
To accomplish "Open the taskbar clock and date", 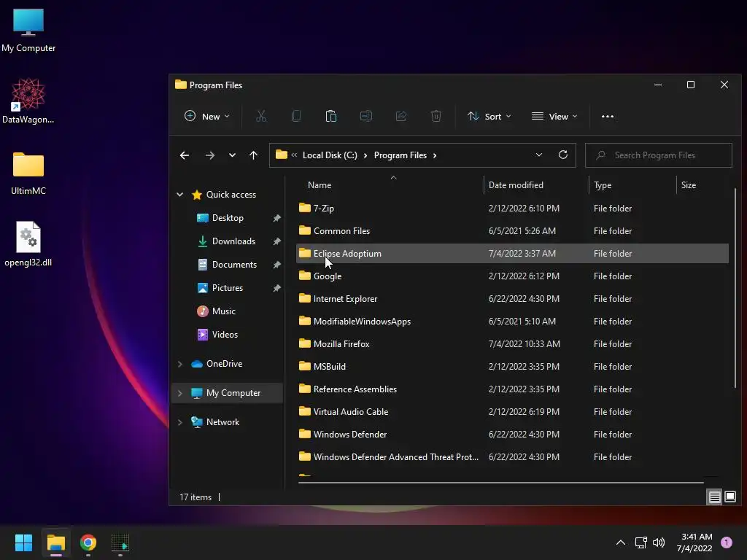I will [694, 542].
